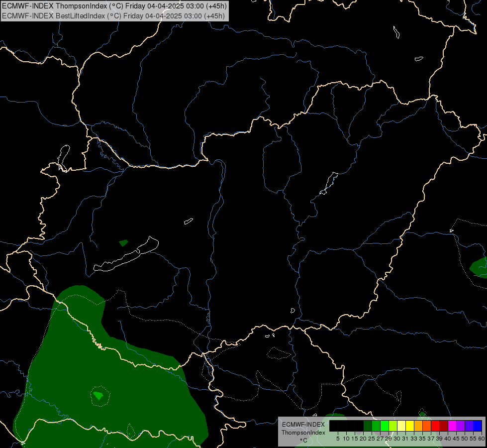487x448 pixels.
Task: Click legend tick value '29'
Action: (x=389, y=439)
